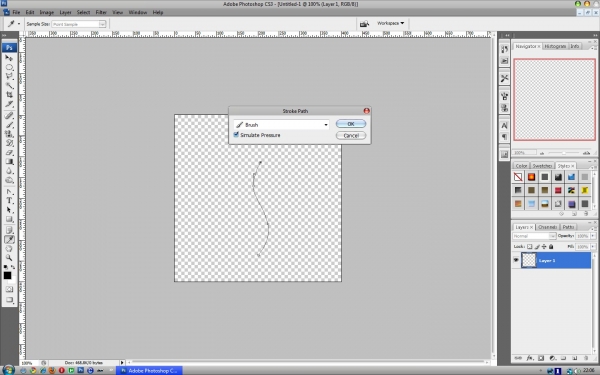Toggle Simulate Pressure checkbox
600x375 pixels.
pos(236,135)
